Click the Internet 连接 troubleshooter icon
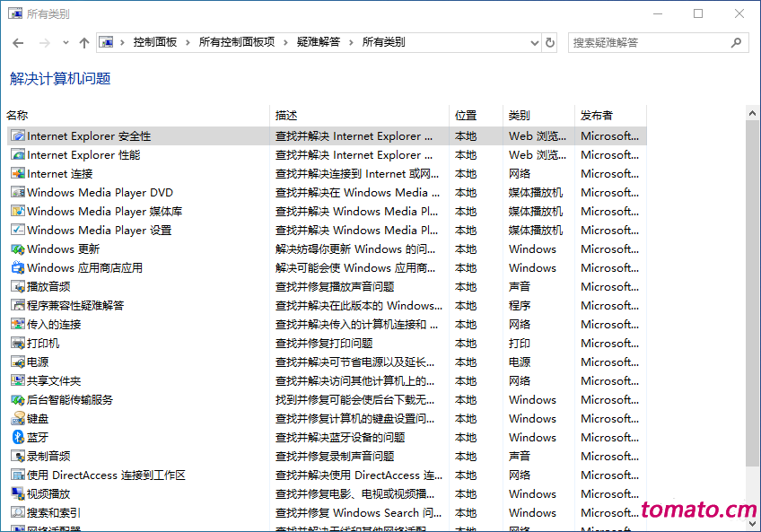This screenshot has height=532, width=761. point(18,174)
